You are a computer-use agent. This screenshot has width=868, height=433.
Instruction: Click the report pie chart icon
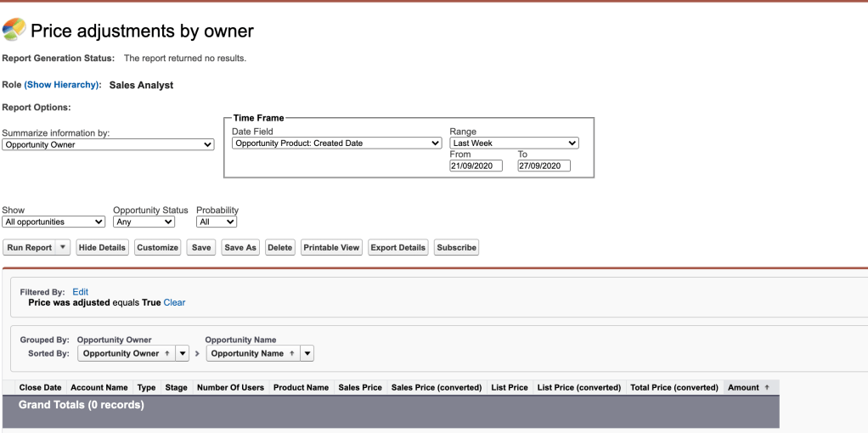(x=14, y=30)
